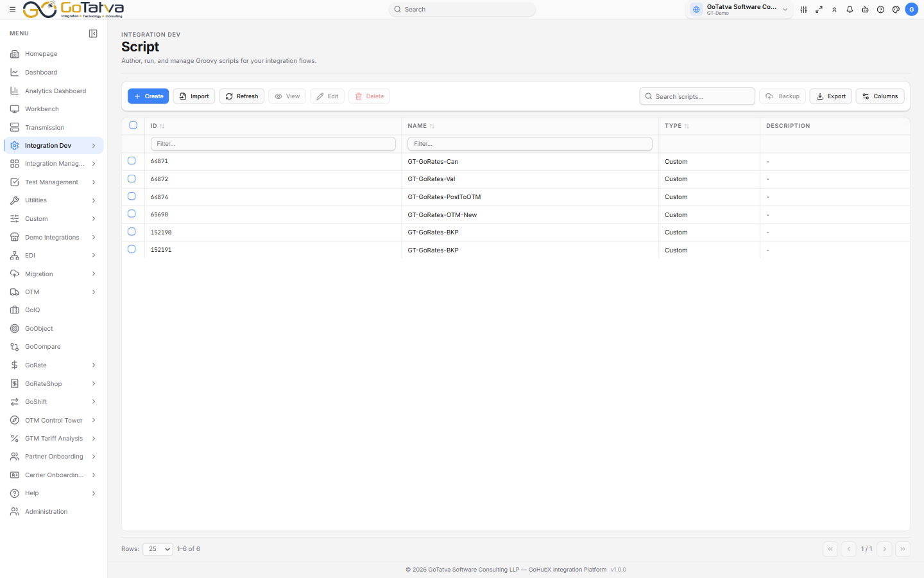Open the hamburger menu icon

pos(12,10)
